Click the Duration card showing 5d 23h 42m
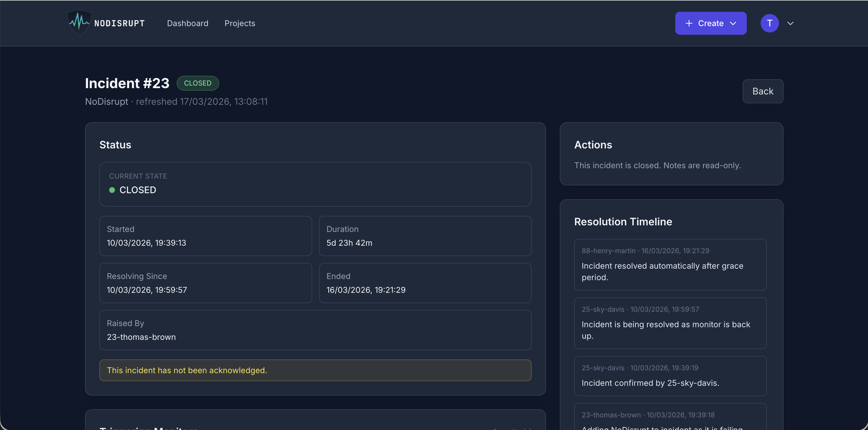The height and width of the screenshot is (430, 868). coord(425,236)
